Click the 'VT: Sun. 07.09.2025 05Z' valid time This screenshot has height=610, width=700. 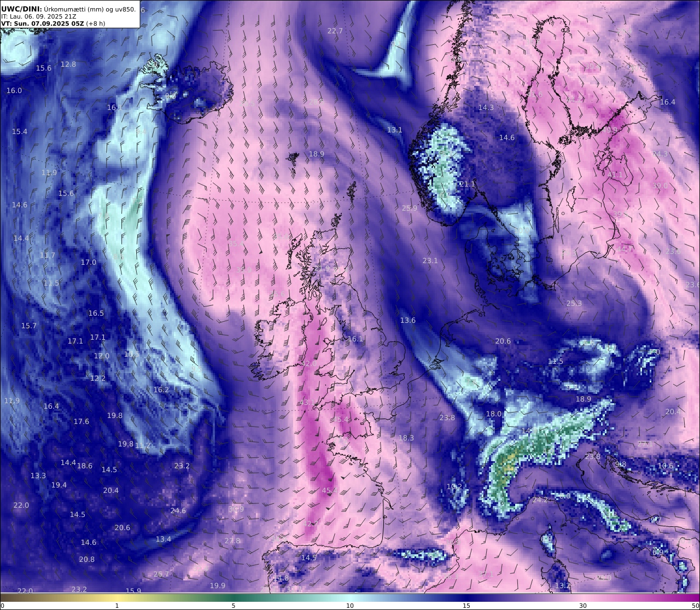click(42, 24)
